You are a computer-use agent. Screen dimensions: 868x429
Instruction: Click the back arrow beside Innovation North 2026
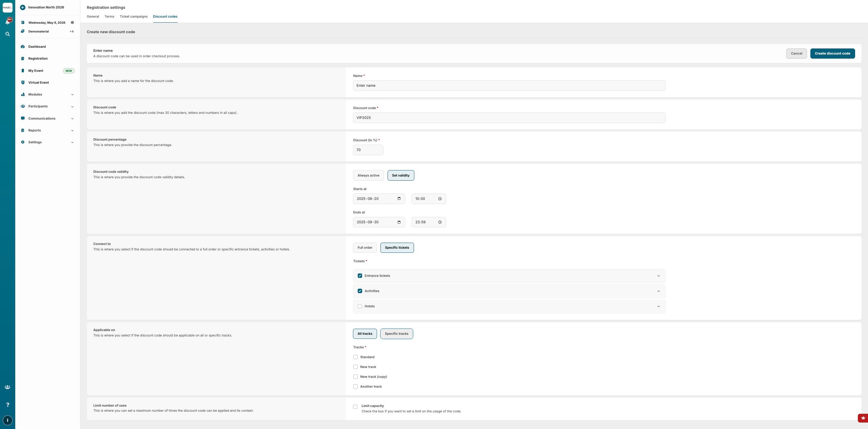(x=23, y=7)
